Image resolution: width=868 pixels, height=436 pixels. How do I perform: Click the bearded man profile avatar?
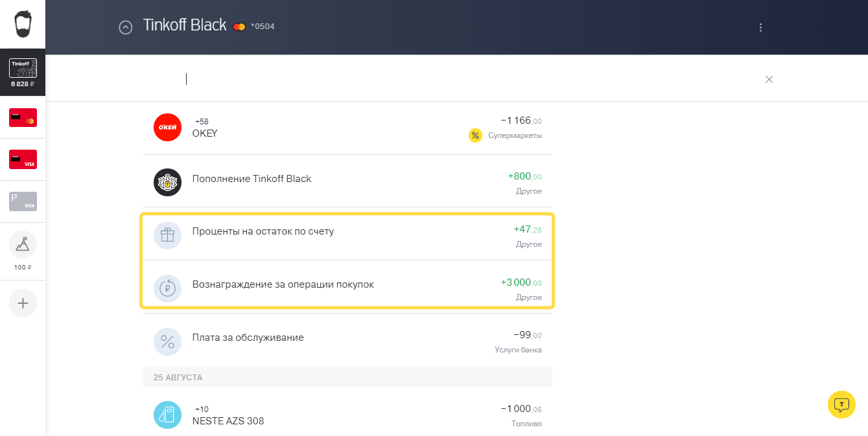coord(23,24)
